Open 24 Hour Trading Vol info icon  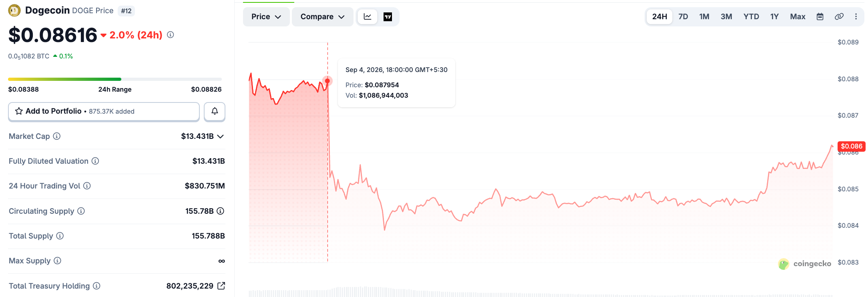point(87,186)
